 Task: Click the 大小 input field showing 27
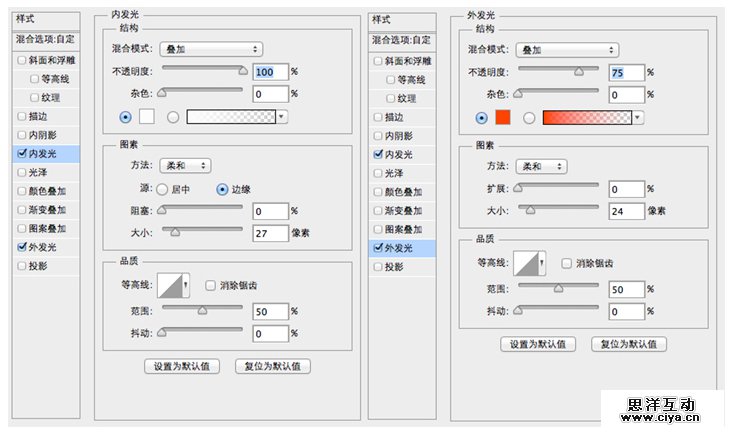pos(270,235)
